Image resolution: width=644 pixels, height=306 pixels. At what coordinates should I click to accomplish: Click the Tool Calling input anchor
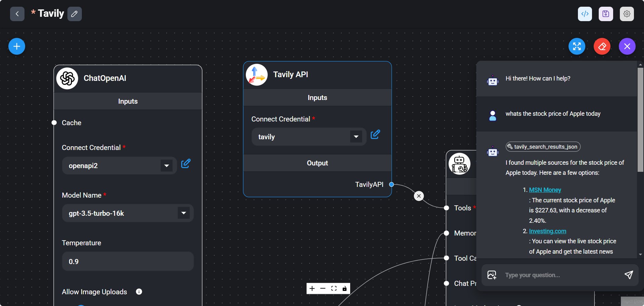tap(446, 258)
